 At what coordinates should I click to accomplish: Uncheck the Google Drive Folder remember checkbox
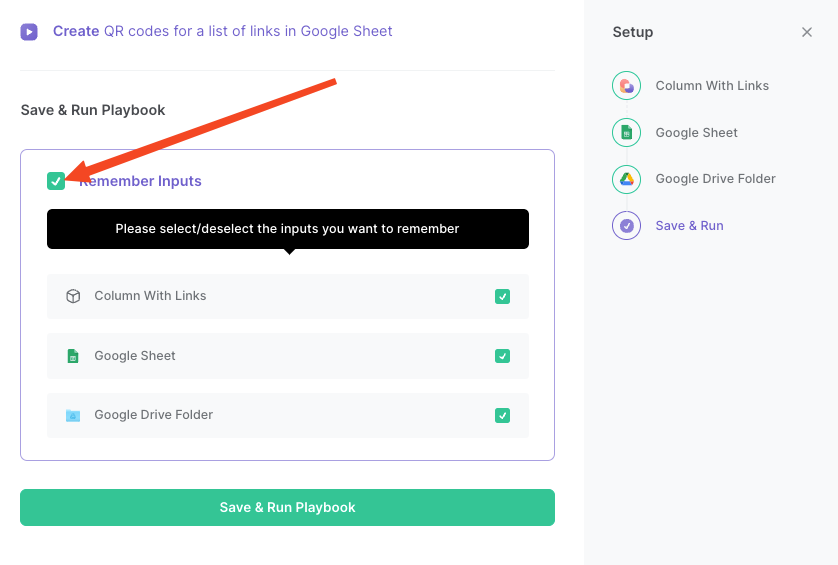coord(502,415)
